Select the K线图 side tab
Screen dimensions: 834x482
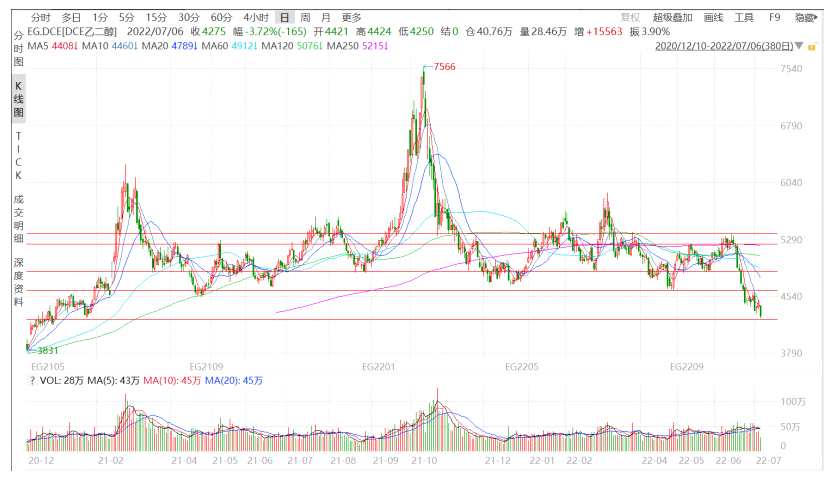pyautogui.click(x=19, y=99)
